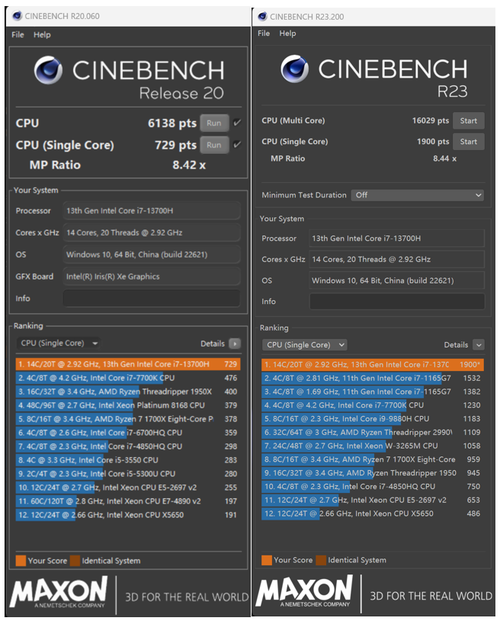Screen dimensions: 500x621
Task: Start the CPU (Single Core) test in R23
Action: pos(469,142)
